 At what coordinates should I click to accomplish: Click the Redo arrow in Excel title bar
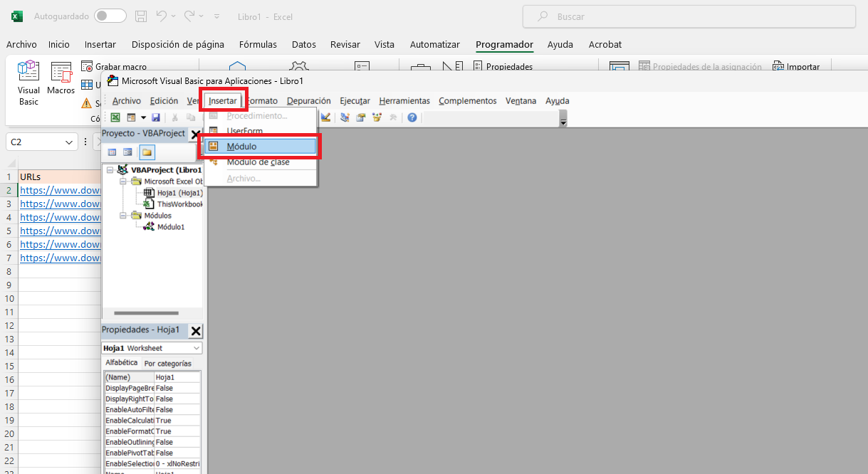pyautogui.click(x=189, y=16)
